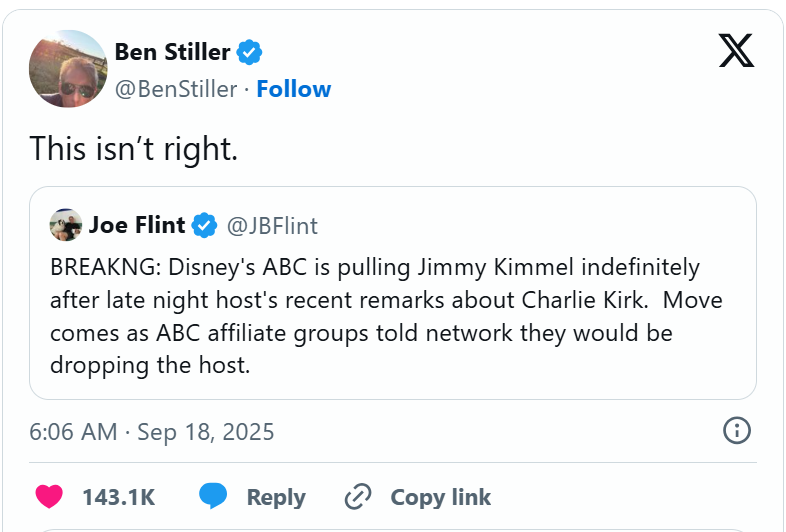Click the 'This isn't right.' tweet text
Viewport: 786px width, 532px height.
coord(133,148)
